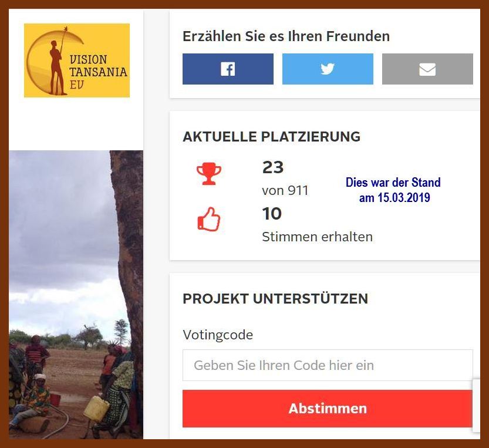
Task: Focus the Votingcode input field
Action: [328, 365]
